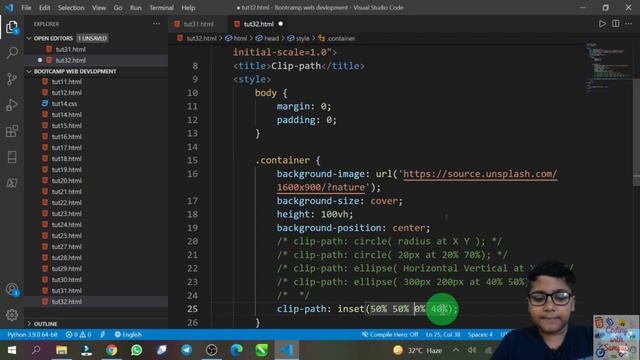
Task: Open the File menu
Action: (26, 7)
